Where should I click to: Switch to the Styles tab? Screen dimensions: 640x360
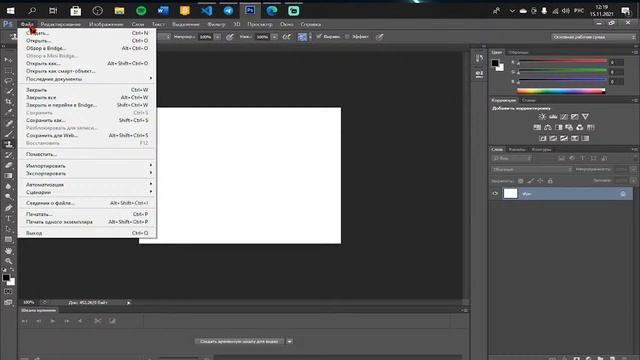pyautogui.click(x=529, y=100)
